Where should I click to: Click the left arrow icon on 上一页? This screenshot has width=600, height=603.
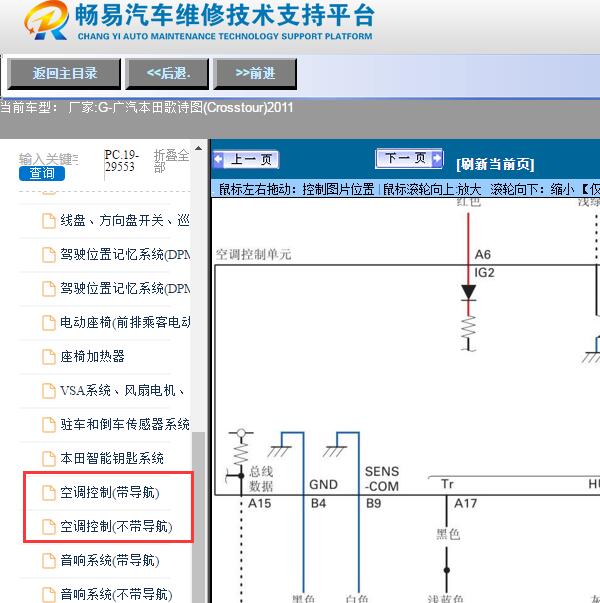218,159
